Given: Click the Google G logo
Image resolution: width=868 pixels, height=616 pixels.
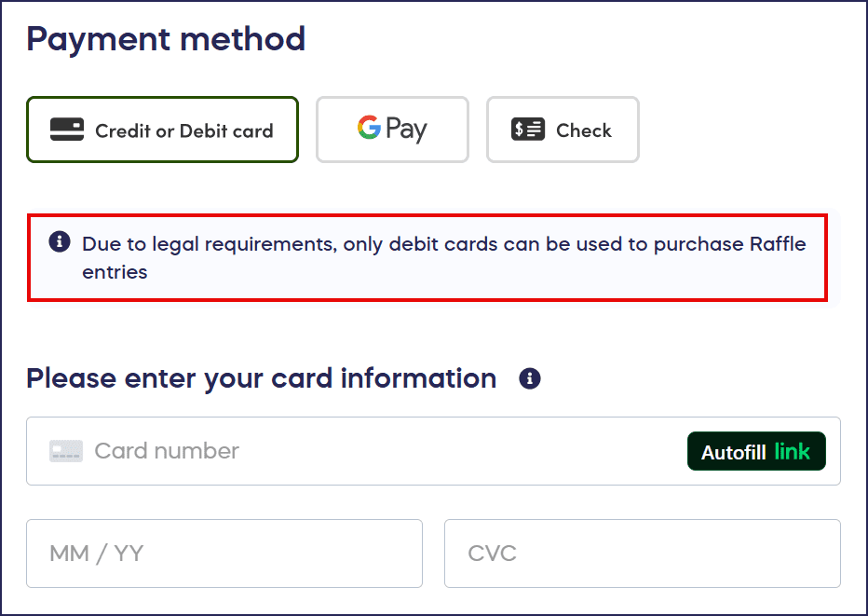Looking at the screenshot, I should [369, 129].
